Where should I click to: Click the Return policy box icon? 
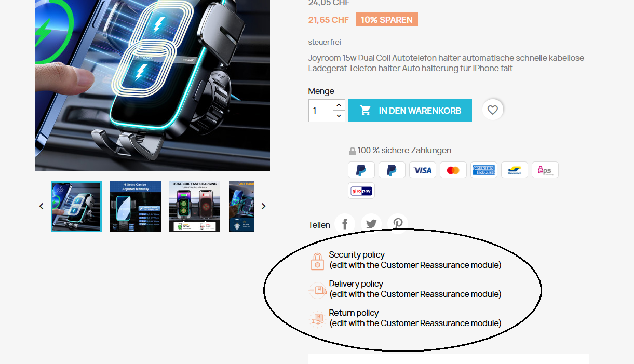pyautogui.click(x=317, y=319)
